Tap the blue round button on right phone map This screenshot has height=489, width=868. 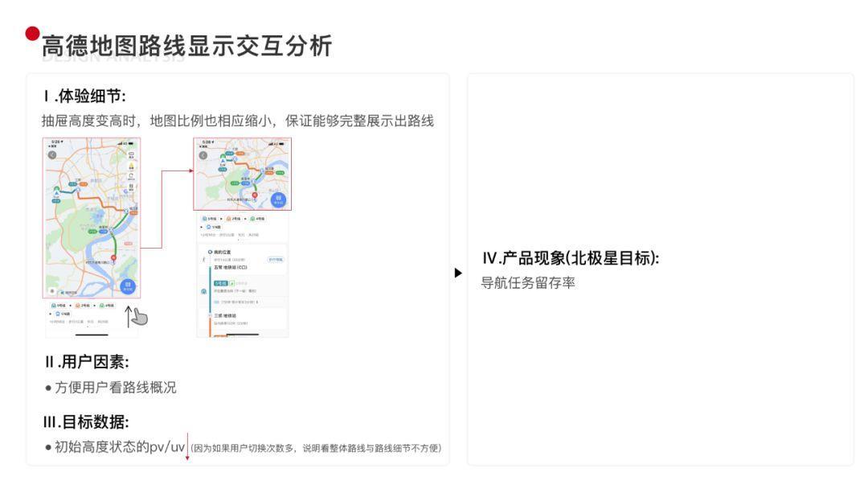[278, 199]
